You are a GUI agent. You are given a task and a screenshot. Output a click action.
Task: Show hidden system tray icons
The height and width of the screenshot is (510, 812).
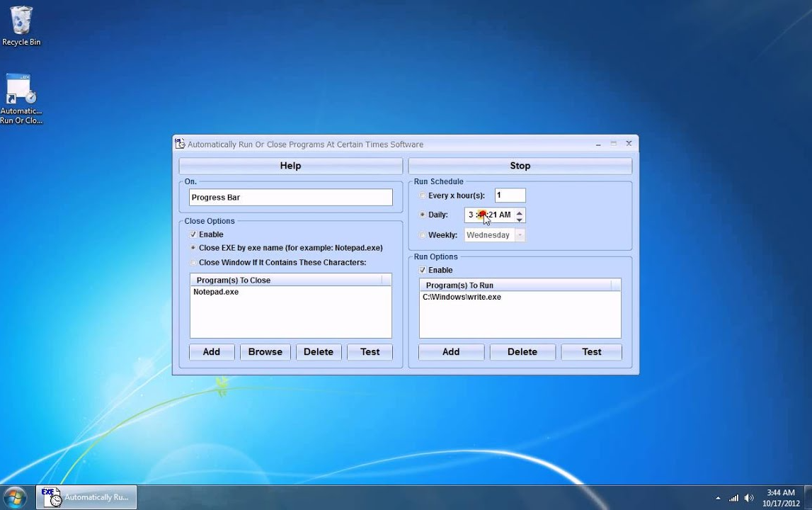click(x=718, y=498)
